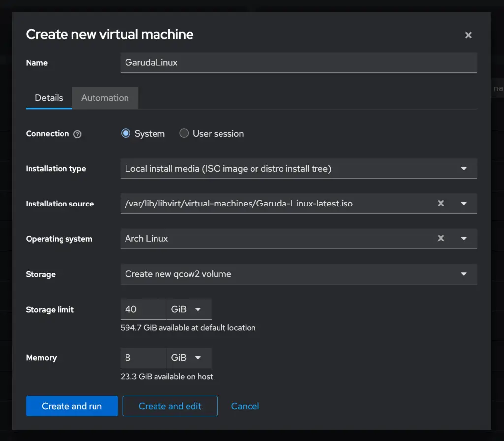Switch to the Automation tab
Viewport: 504px width, 441px height.
click(x=105, y=97)
